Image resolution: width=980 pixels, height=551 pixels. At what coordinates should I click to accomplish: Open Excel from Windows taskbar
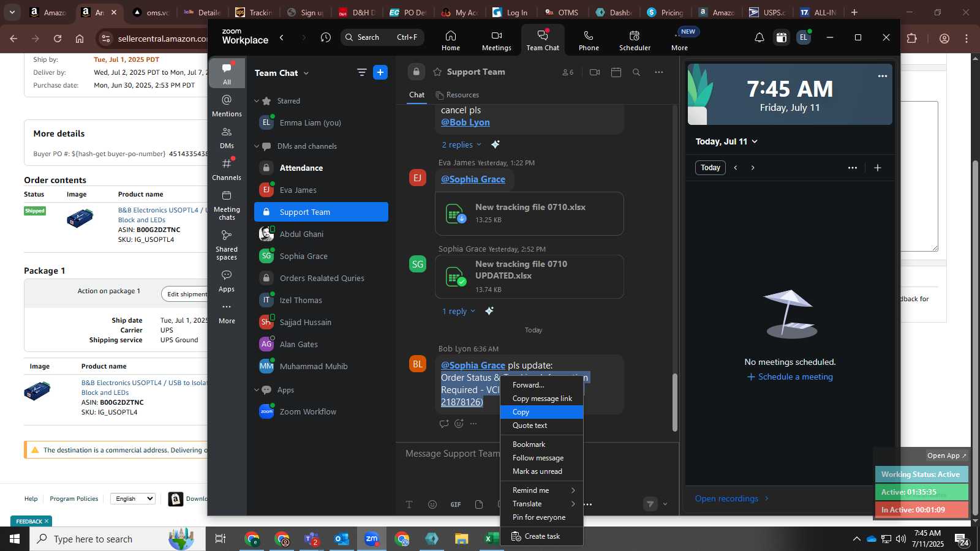(491, 539)
